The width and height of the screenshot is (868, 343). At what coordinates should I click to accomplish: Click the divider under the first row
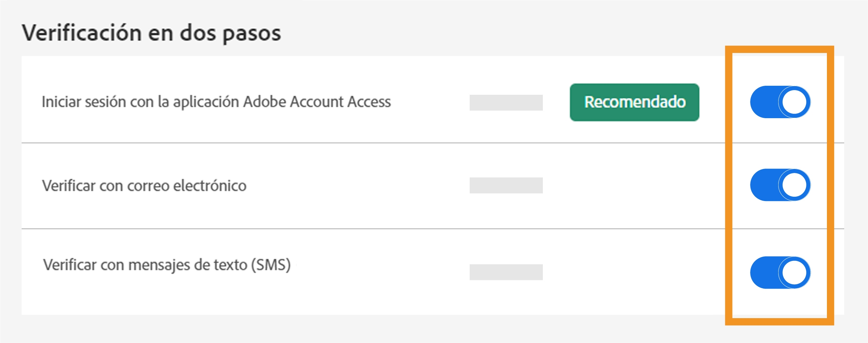pyautogui.click(x=433, y=143)
